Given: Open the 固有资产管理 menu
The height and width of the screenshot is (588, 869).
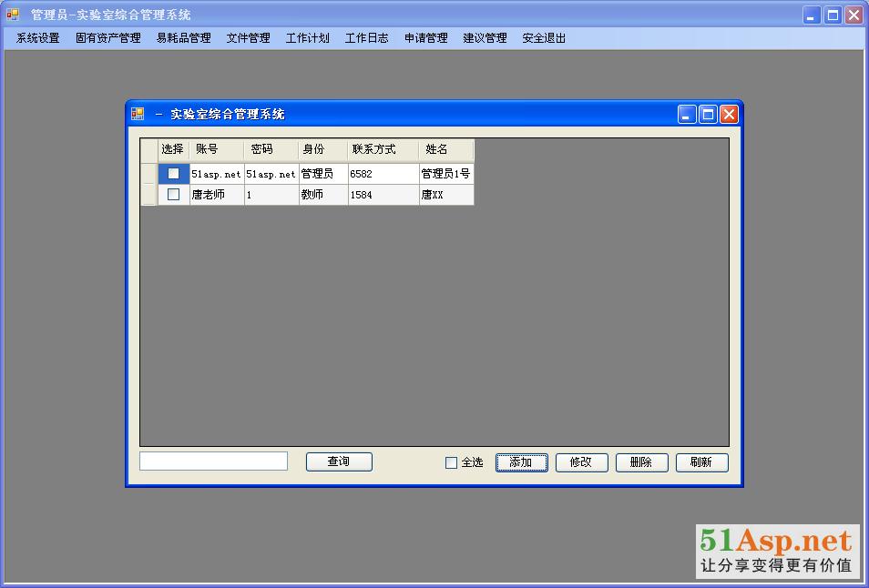Looking at the screenshot, I should click(108, 38).
